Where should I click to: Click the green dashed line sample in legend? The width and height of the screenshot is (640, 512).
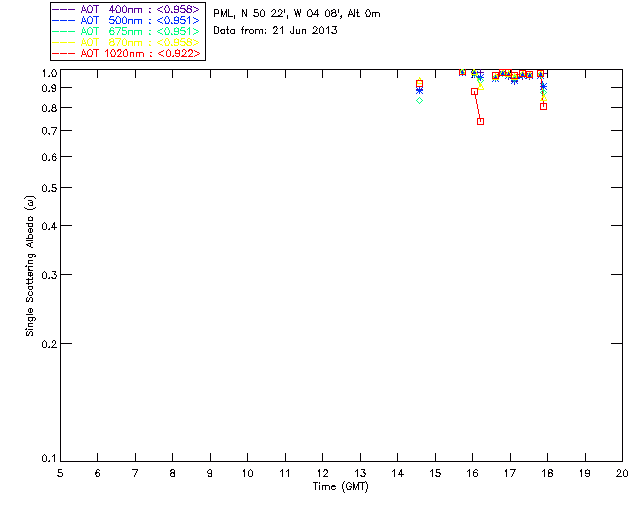64,32
